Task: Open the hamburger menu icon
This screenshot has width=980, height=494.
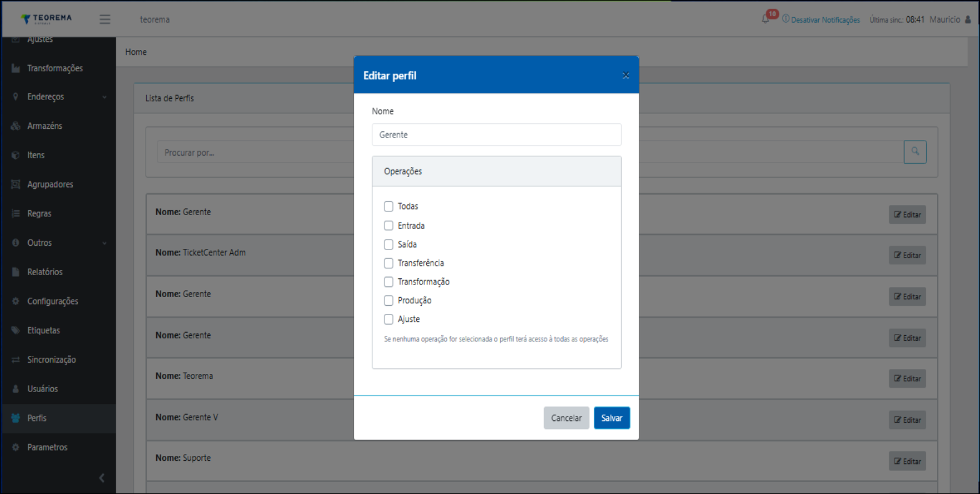Action: 105,19
